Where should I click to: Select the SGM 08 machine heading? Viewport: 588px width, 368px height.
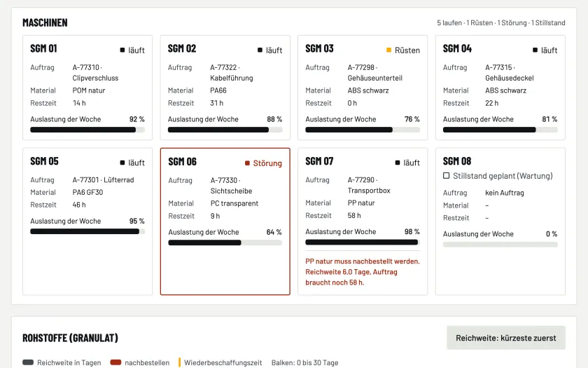[x=457, y=161]
